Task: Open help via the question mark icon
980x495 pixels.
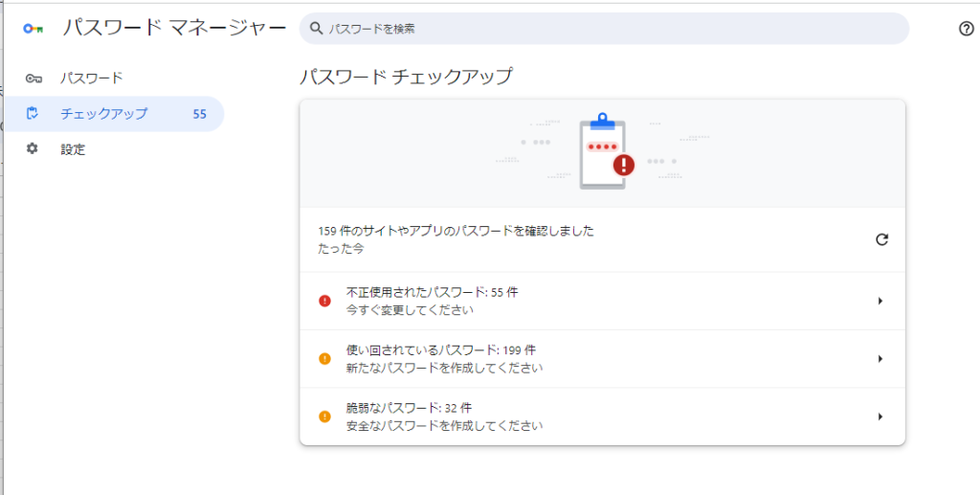Action: click(966, 29)
